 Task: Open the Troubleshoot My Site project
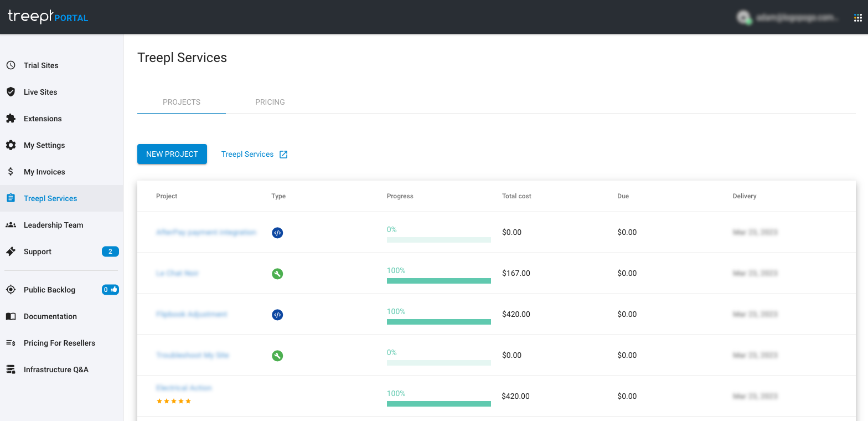point(193,355)
